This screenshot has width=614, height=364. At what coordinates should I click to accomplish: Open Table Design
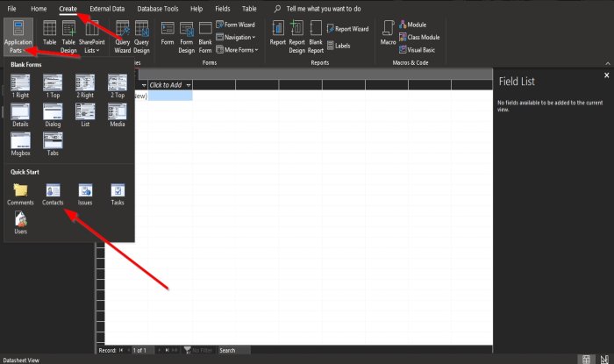[68, 37]
